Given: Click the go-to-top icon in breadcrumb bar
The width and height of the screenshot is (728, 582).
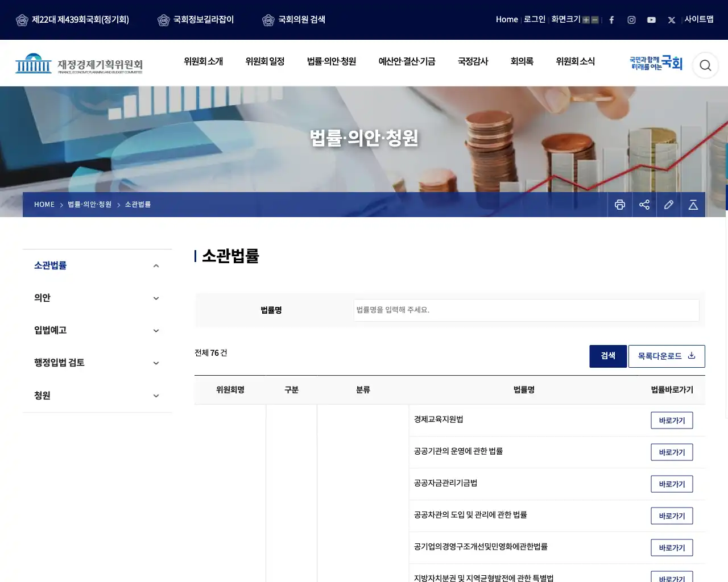Looking at the screenshot, I should [693, 205].
